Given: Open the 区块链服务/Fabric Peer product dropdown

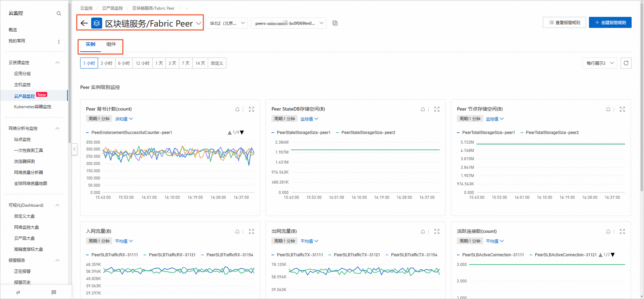Looking at the screenshot, I should coord(198,23).
